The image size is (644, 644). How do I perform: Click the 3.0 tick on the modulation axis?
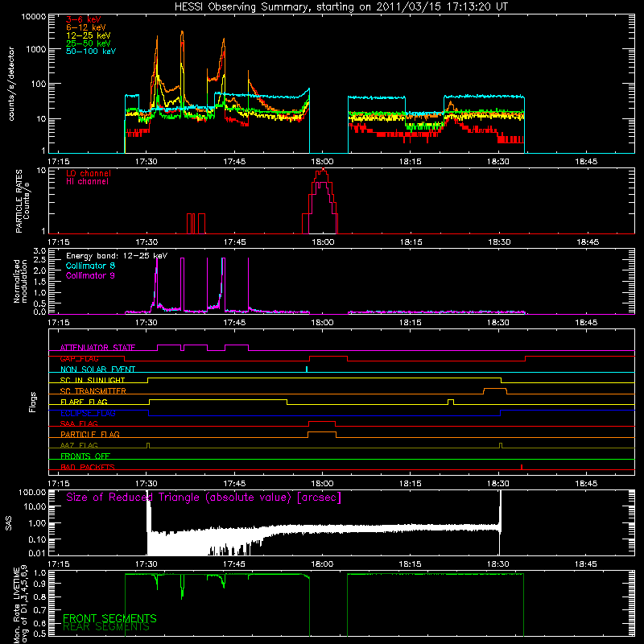[39, 251]
